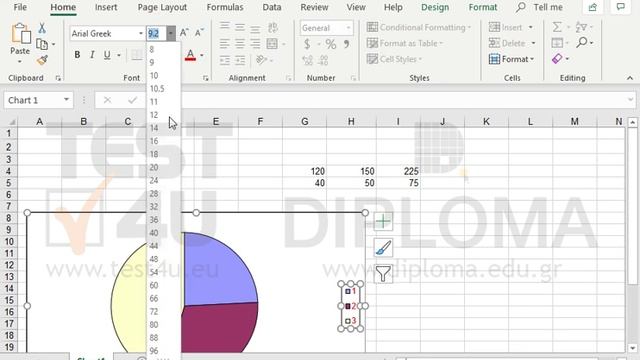Screen dimensions: 640x360
Task: Open the Format cells button
Action: pos(511,59)
